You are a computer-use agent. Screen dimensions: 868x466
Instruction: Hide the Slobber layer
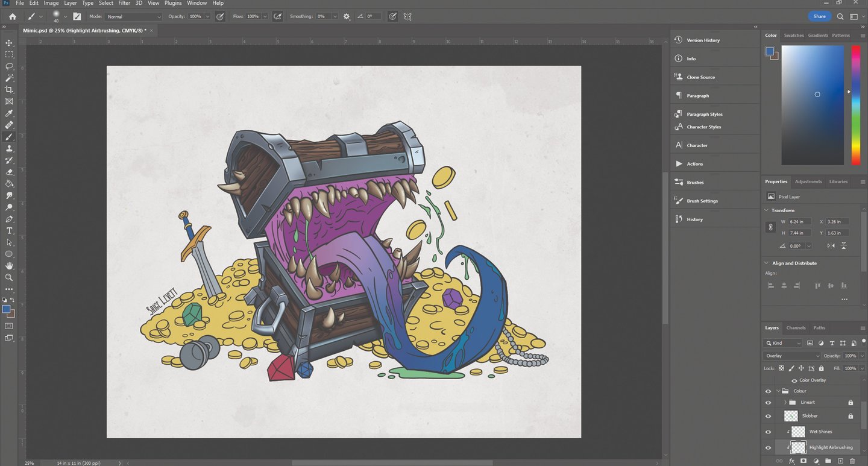point(768,416)
